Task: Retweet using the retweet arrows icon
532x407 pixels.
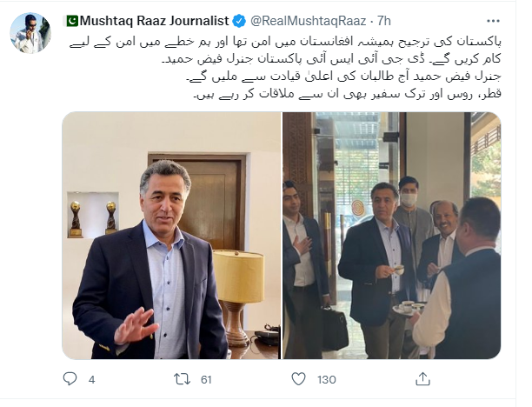Action: click(x=183, y=379)
